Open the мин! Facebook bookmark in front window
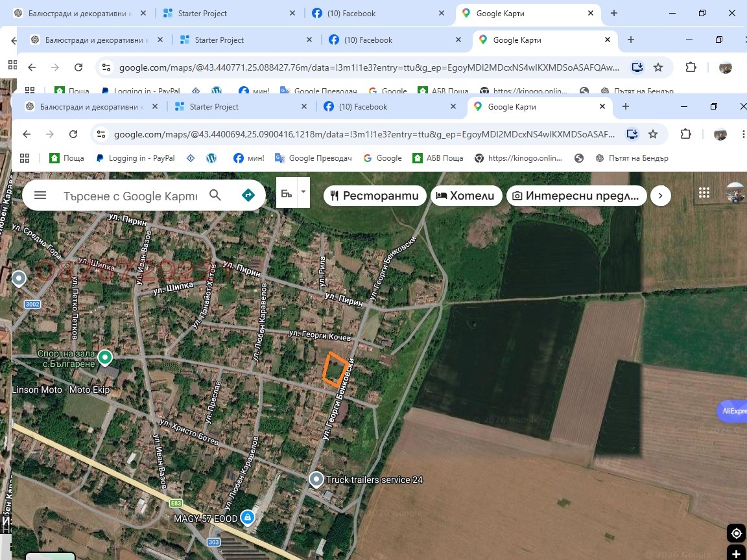The width and height of the screenshot is (747, 560). [248, 158]
